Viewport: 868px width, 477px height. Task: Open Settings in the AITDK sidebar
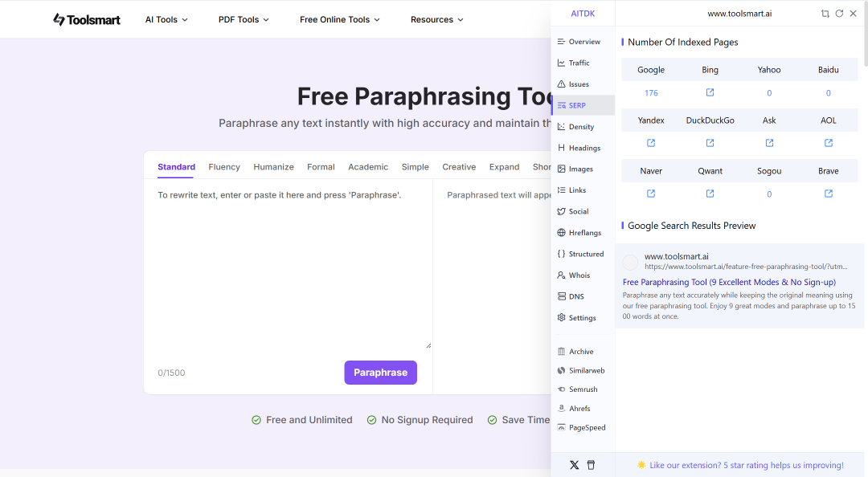[x=583, y=318]
